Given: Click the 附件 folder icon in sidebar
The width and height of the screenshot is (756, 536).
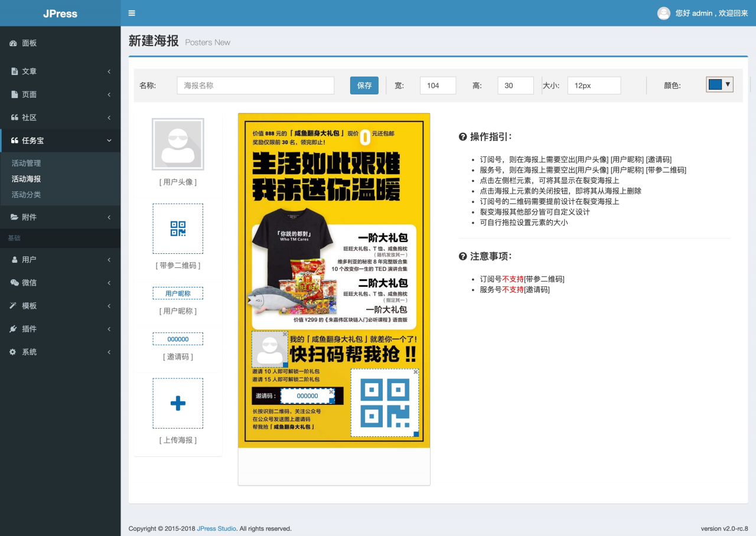Looking at the screenshot, I should click(x=14, y=217).
